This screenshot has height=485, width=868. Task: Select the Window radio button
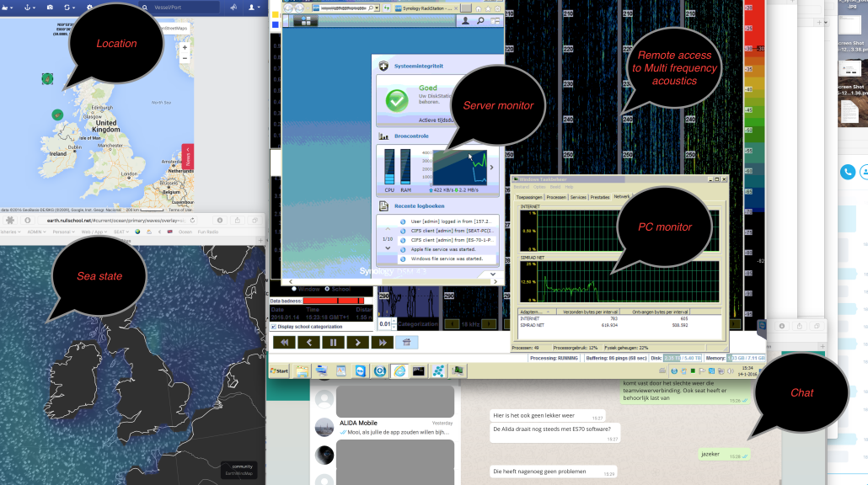click(x=294, y=289)
